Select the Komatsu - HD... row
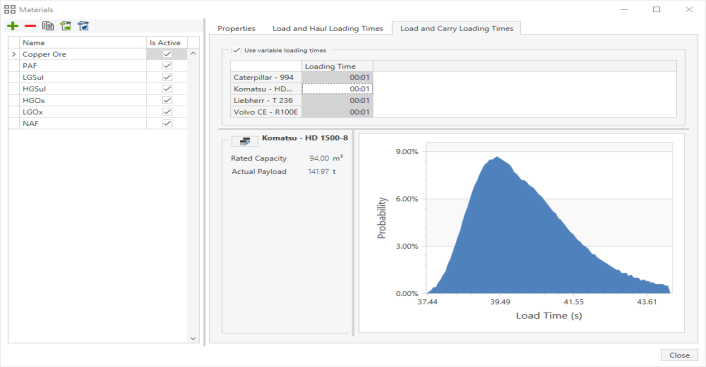Screen dimensions: 706x367 click(x=266, y=89)
